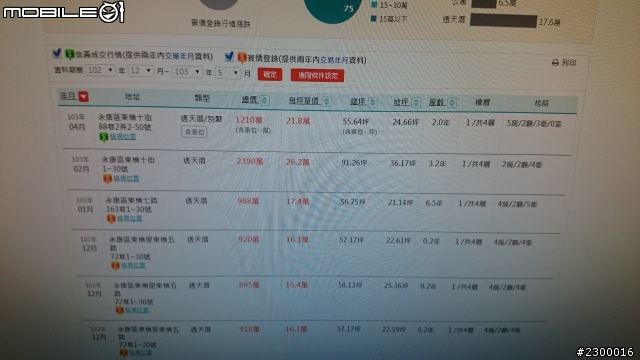Click the 樓層 column header
640x360 pixels.
[x=482, y=102]
